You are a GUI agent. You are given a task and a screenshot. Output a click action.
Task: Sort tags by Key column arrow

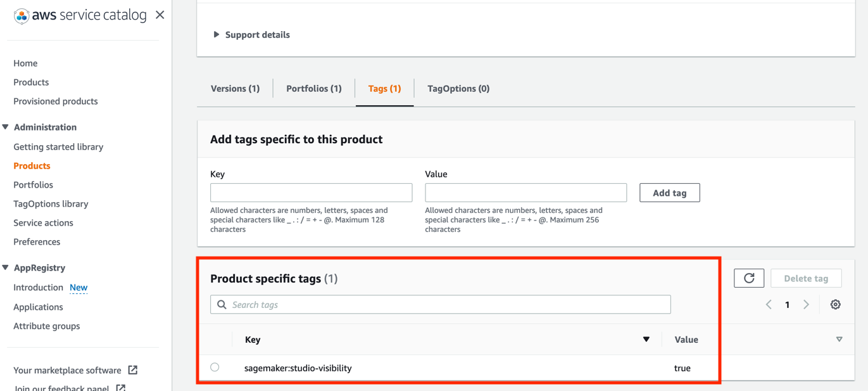646,340
